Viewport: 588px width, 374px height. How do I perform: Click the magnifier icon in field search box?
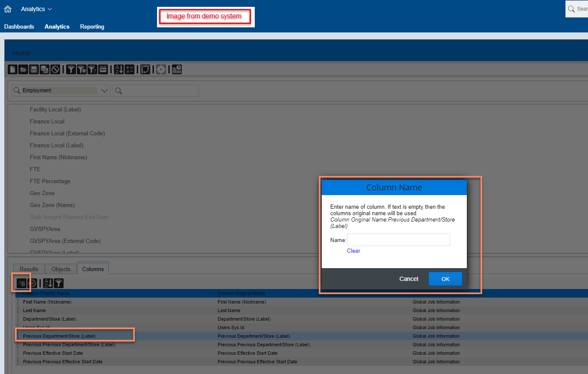coord(119,91)
